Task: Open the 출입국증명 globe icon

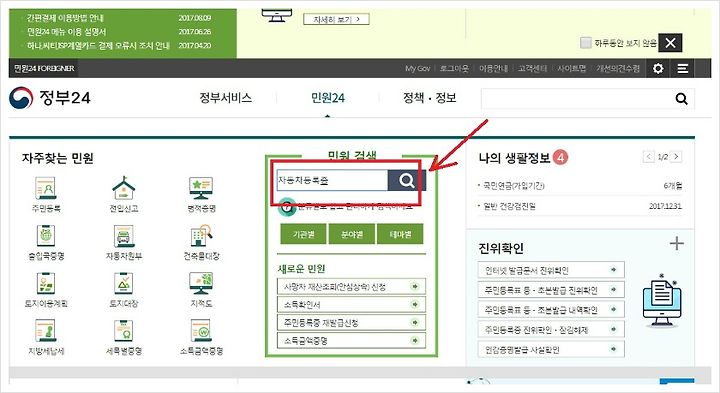Action: coord(46,236)
